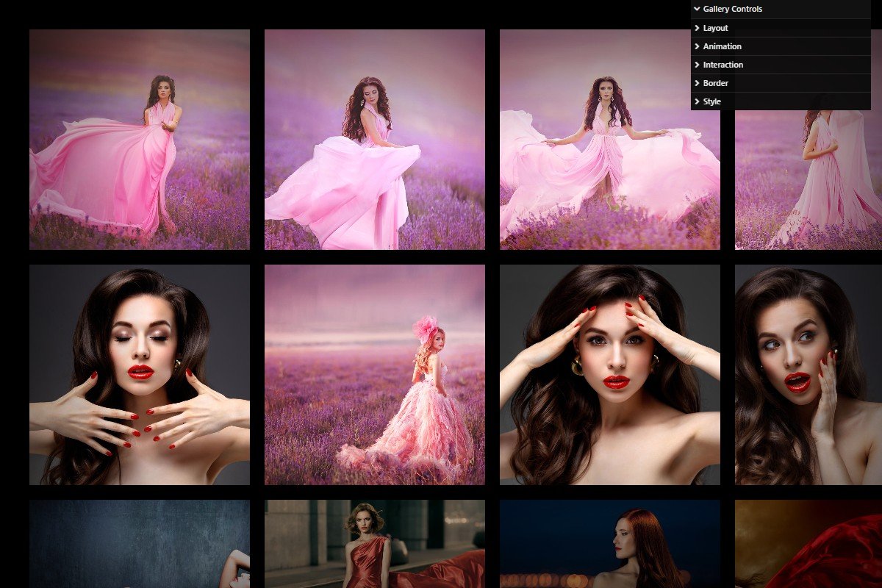Open the surprised woman portrait with hand on cheek
The width and height of the screenshot is (882, 588).
pos(808,375)
